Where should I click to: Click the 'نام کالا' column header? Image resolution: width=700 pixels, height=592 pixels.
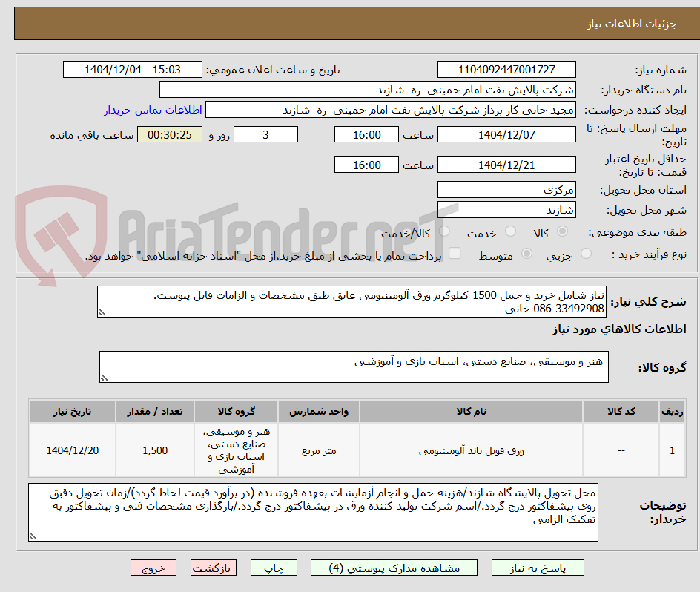471,412
